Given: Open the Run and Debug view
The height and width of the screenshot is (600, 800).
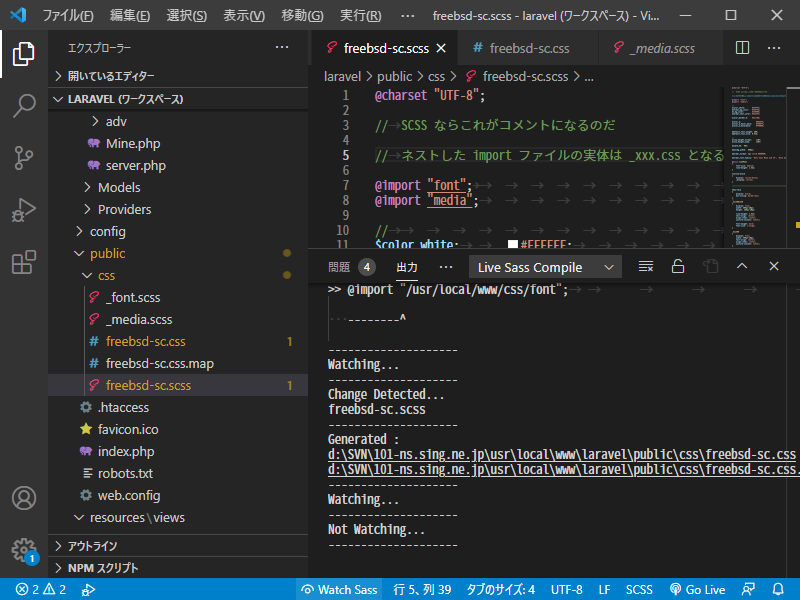Looking at the screenshot, I should coord(24,210).
